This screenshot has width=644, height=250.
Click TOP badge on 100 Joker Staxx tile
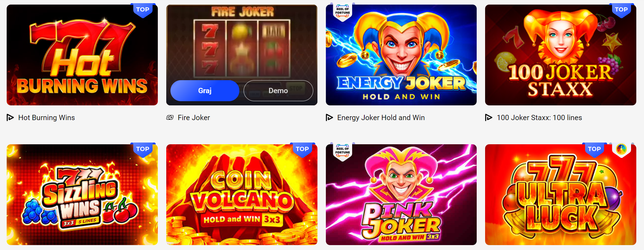click(x=621, y=10)
